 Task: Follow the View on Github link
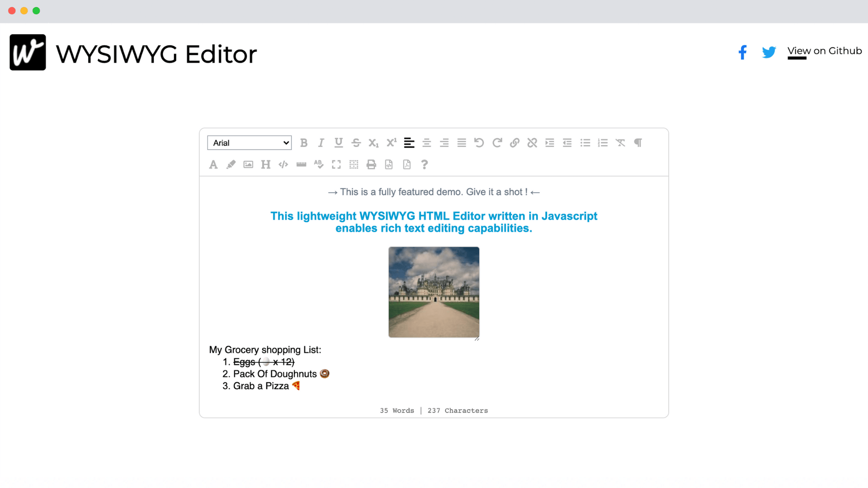(825, 51)
